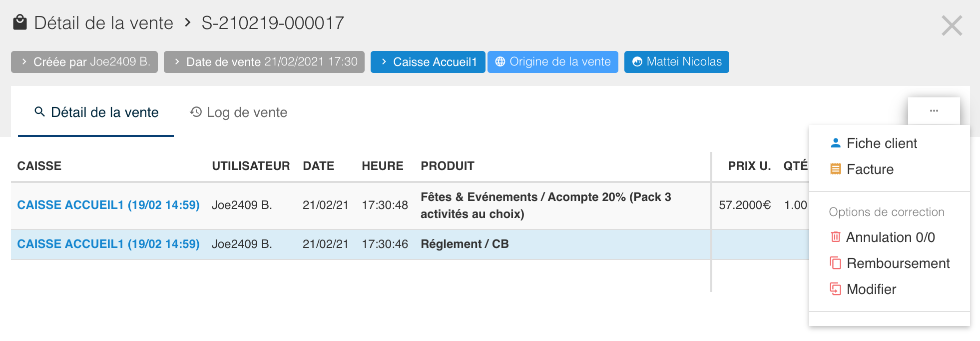980x341 pixels.
Task: Click the Annulation trash icon
Action: 836,237
